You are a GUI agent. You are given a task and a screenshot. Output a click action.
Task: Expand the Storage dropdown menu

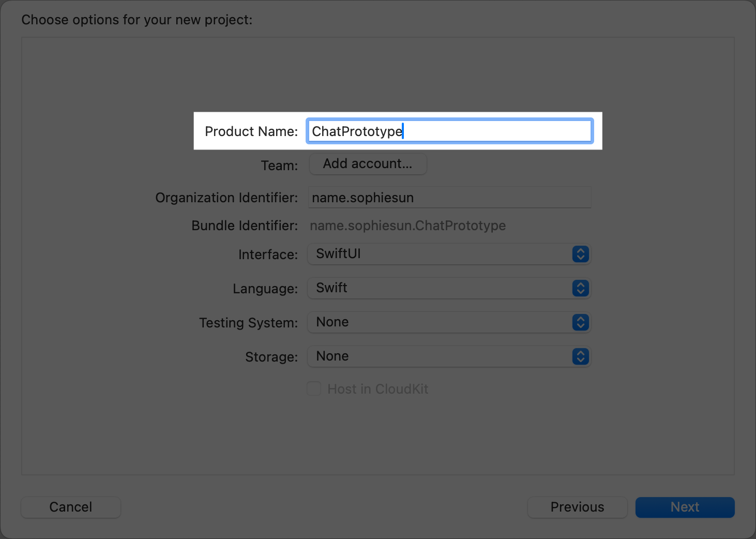(x=448, y=356)
